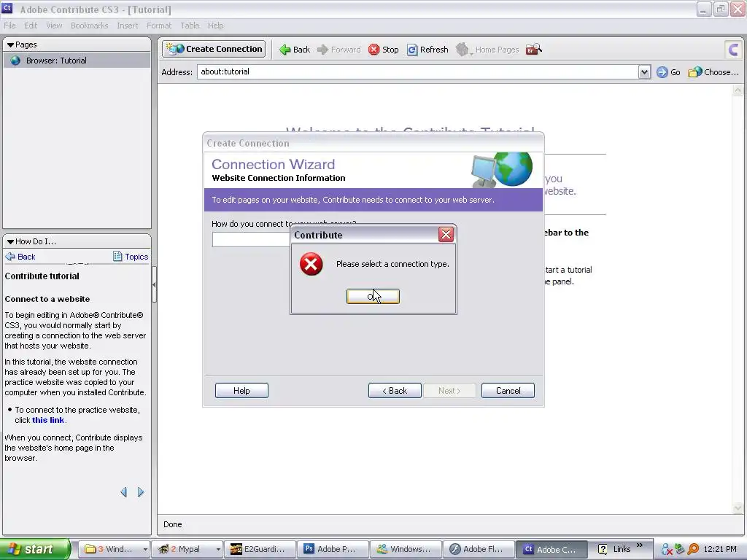Click the scroll down arrow of browser pane
The width and height of the screenshot is (747, 560).
coord(738,507)
